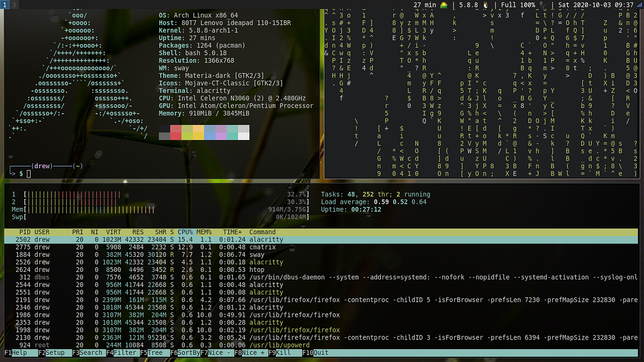Click F8 Nice + in htop
Viewport: 644px width, 362px height.
click(x=251, y=353)
